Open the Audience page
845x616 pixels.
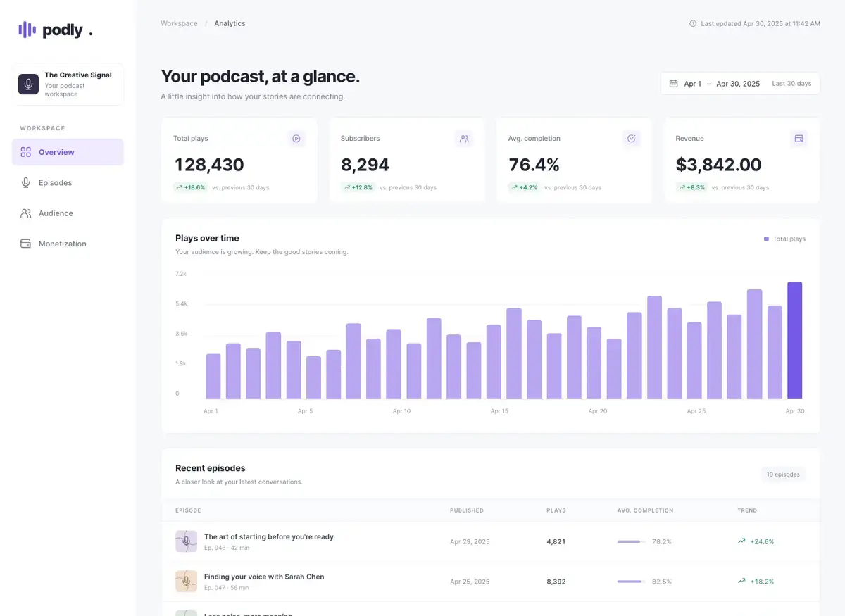68,213
